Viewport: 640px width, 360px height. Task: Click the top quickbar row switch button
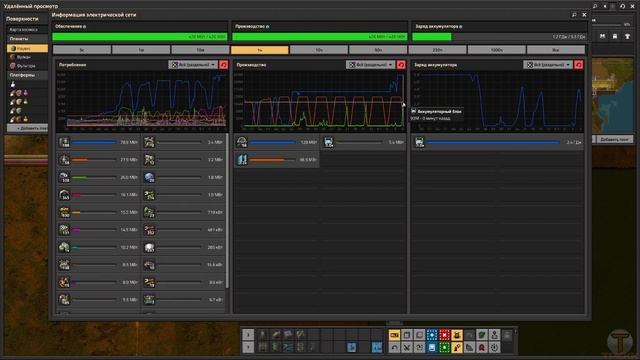[248, 335]
